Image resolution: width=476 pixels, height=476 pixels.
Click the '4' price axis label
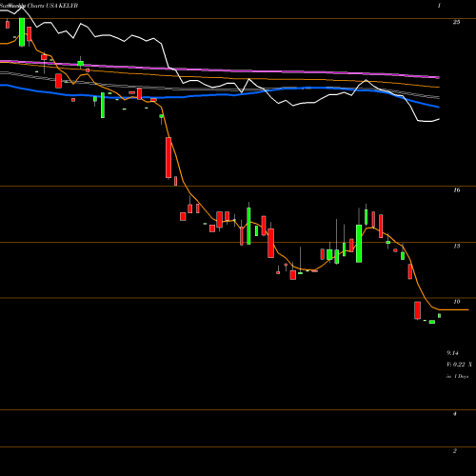tap(455, 414)
